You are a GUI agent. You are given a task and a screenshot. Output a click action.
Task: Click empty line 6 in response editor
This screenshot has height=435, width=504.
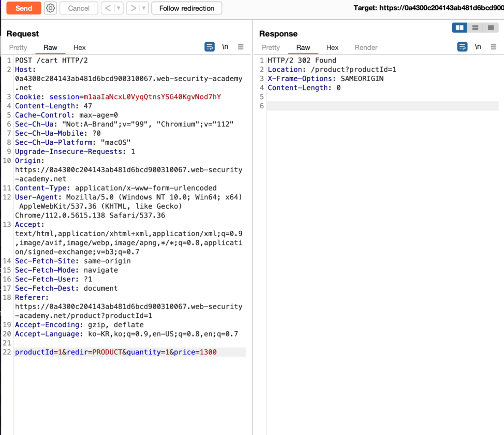(x=382, y=106)
